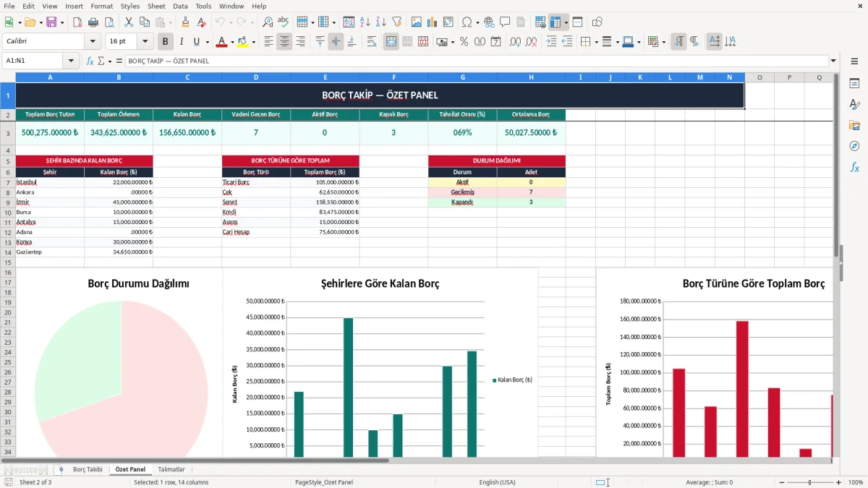868x488 pixels.
Task: Click the Clear Direct Formatting icon
Action: coord(201,22)
